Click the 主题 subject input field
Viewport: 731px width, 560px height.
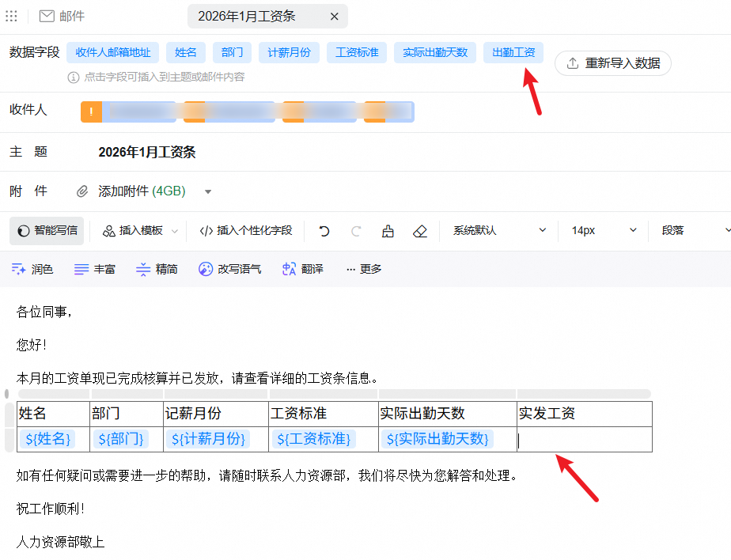click(396, 153)
